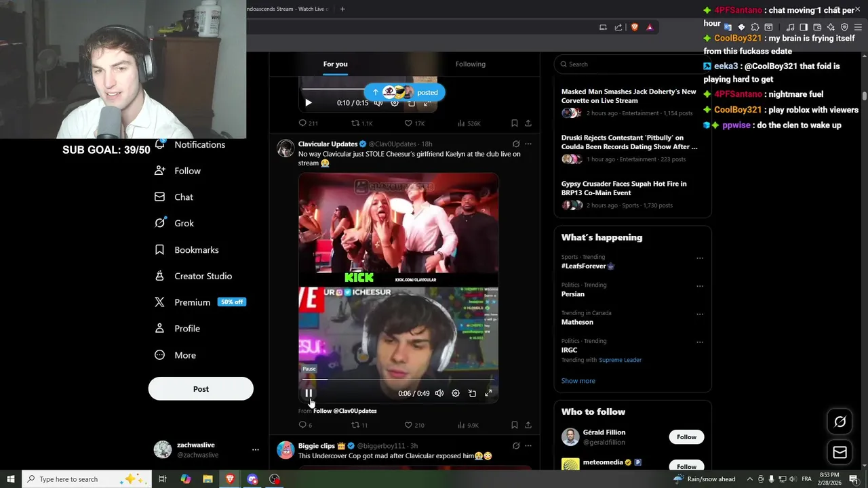Open the Clavicular Updates profile avatar

[285, 148]
